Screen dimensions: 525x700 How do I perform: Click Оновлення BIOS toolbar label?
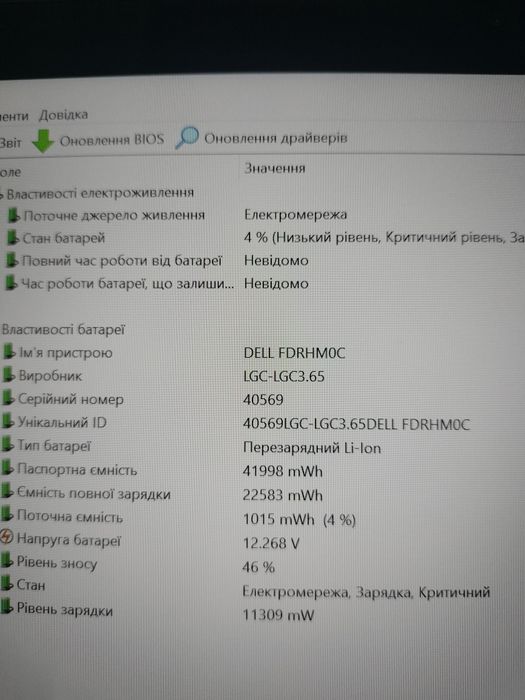(112, 140)
